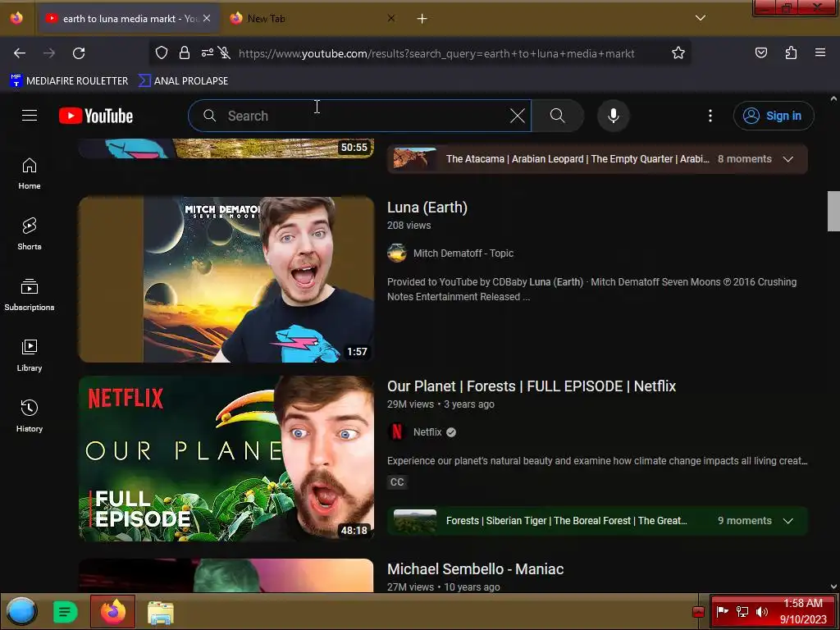840x630 pixels.
Task: Submit search with the magnifier button
Action: (557, 116)
